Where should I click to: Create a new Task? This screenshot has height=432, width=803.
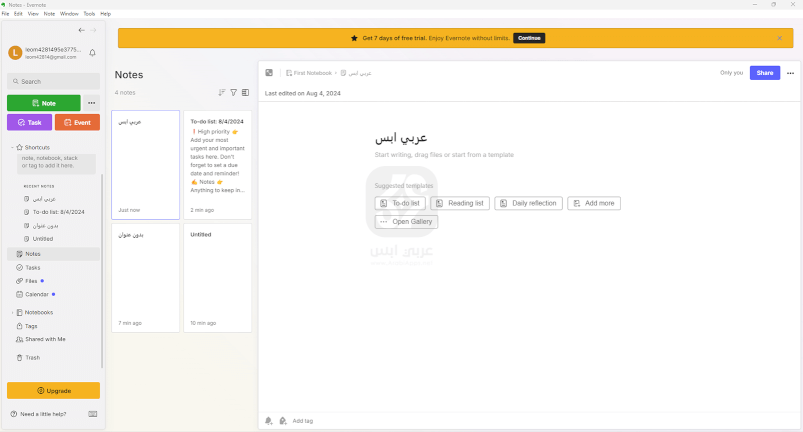29,122
